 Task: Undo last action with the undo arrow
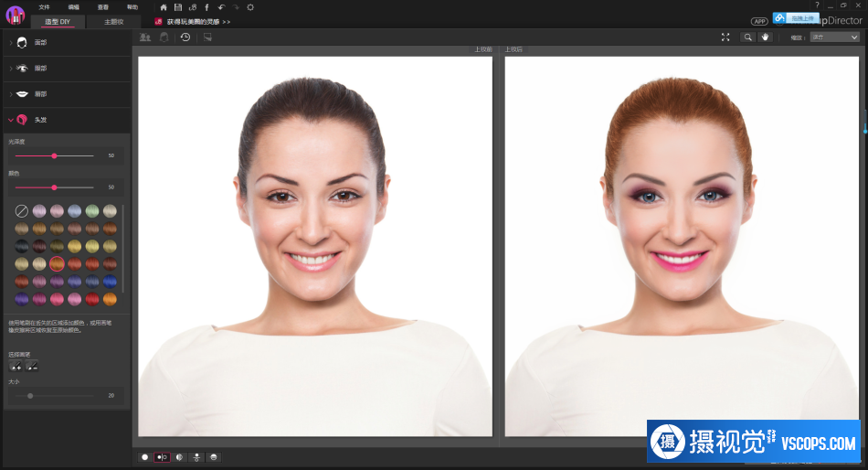221,7
